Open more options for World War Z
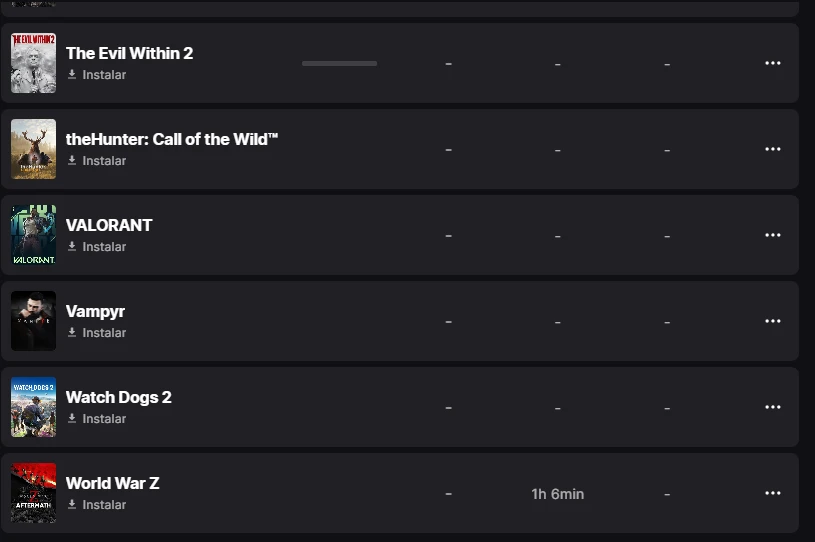Screen dimensions: 815x542 click(772, 493)
